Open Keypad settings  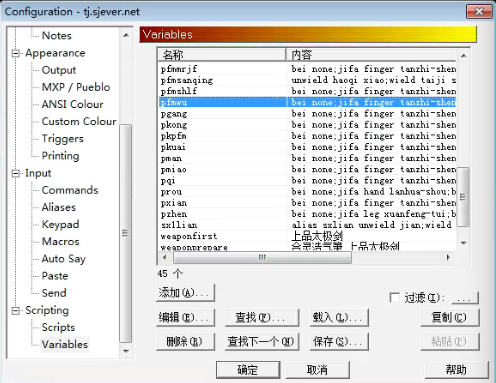(x=60, y=224)
